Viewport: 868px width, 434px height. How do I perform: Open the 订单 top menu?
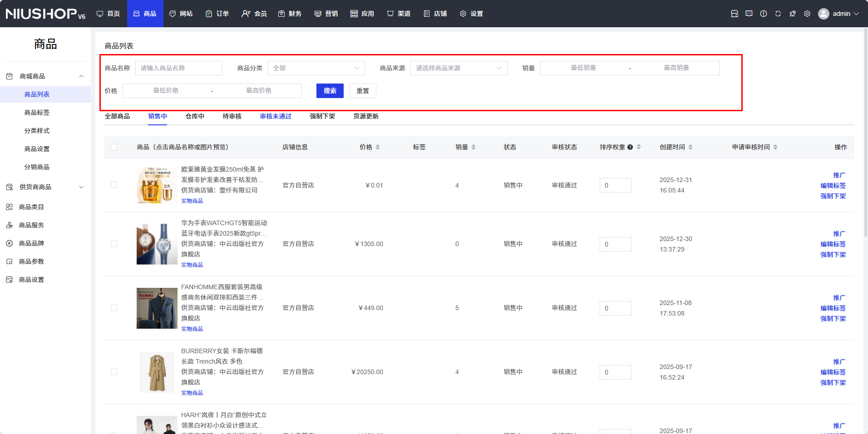coord(217,14)
